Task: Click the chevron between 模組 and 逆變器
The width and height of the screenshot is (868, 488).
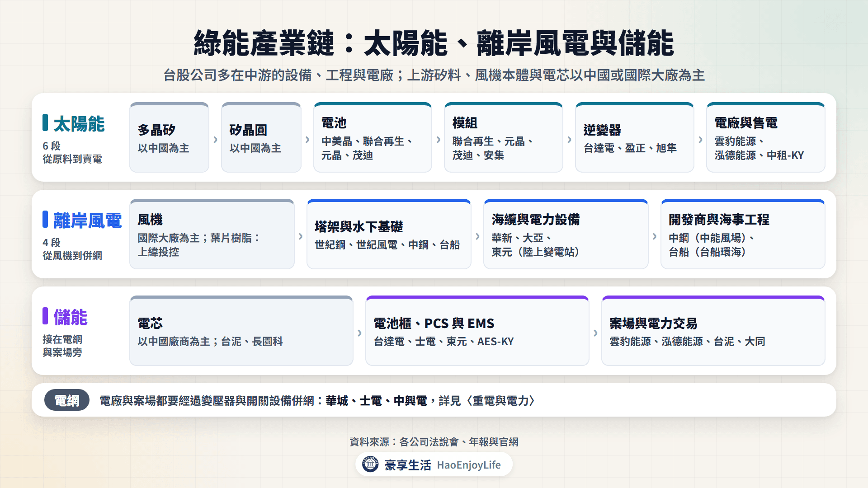Action: [x=569, y=140]
